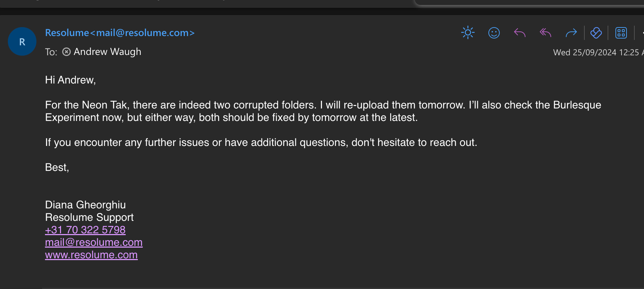Click the 'Diana Gheorghiu' signature name
Viewport: 644px width, 289px height.
(x=85, y=205)
